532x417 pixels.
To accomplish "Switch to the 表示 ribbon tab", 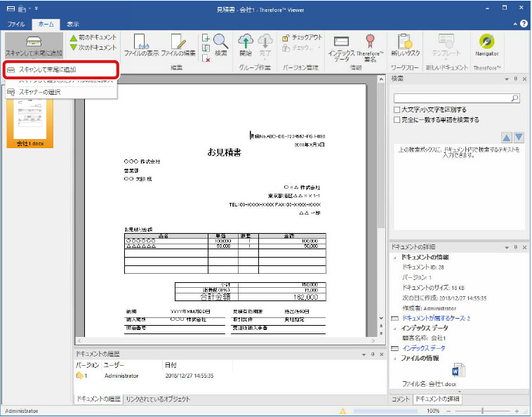I will pos(73,24).
